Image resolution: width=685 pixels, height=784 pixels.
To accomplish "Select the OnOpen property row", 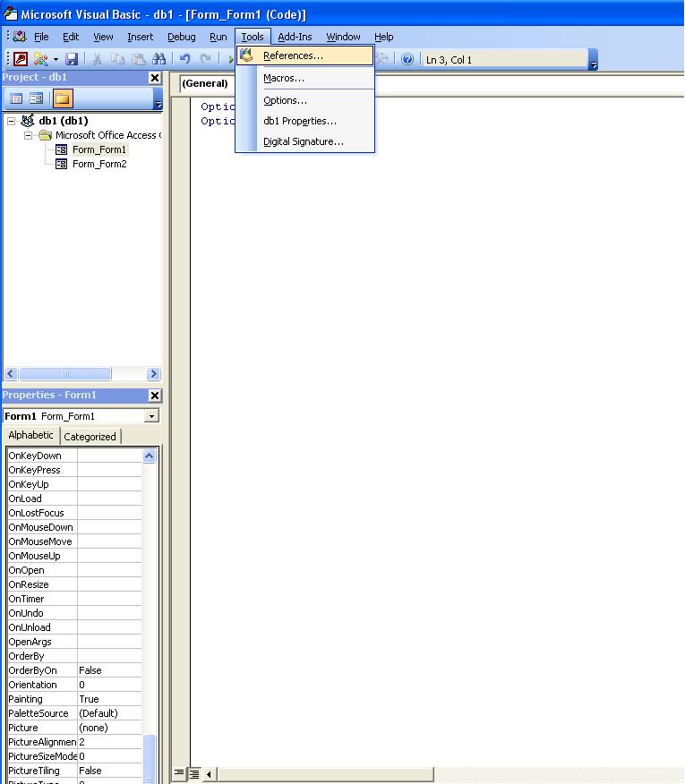I will pyautogui.click(x=74, y=570).
